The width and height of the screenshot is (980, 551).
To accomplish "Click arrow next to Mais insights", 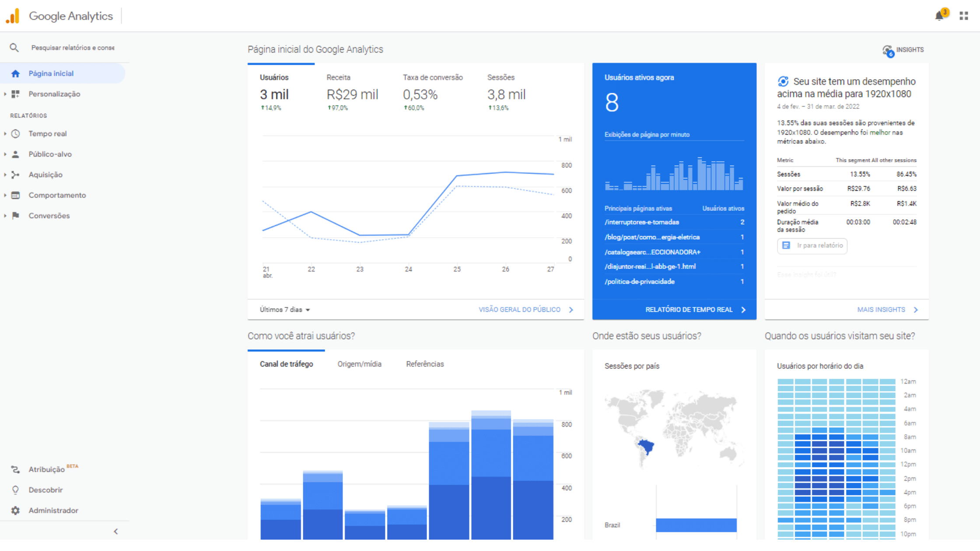I will (x=916, y=310).
